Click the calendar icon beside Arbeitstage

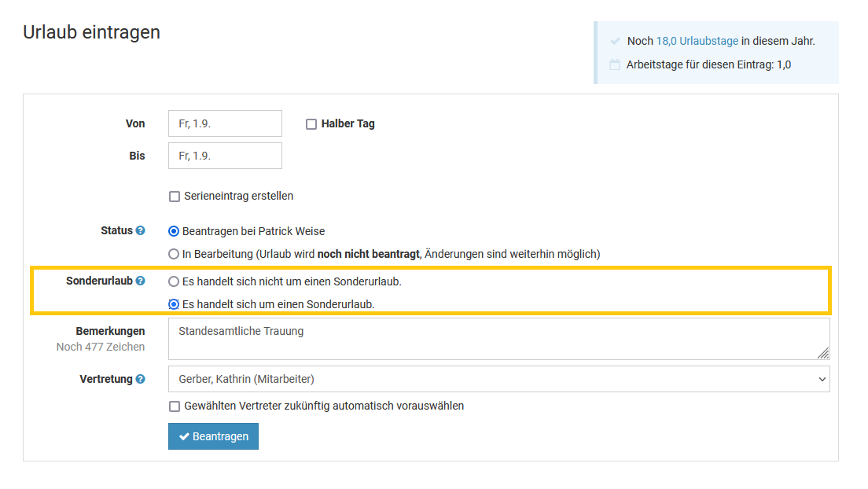pos(615,64)
